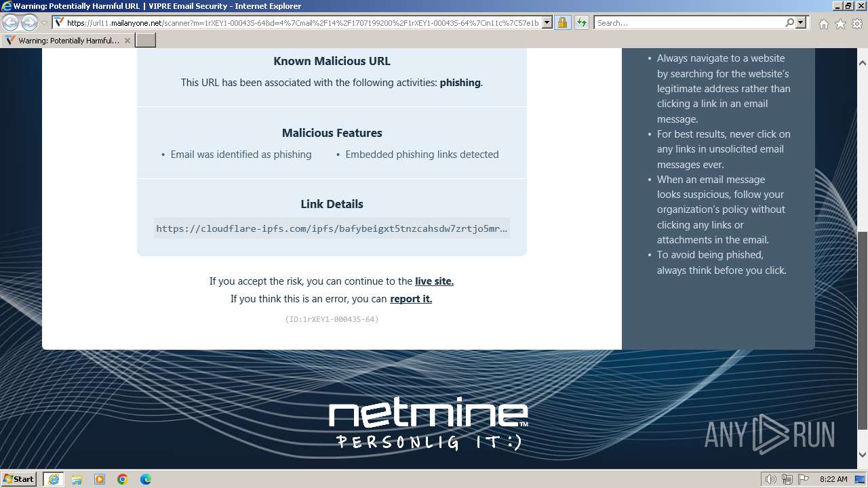Open the Windows Start menu
Screen dimensions: 868x488
point(20,479)
